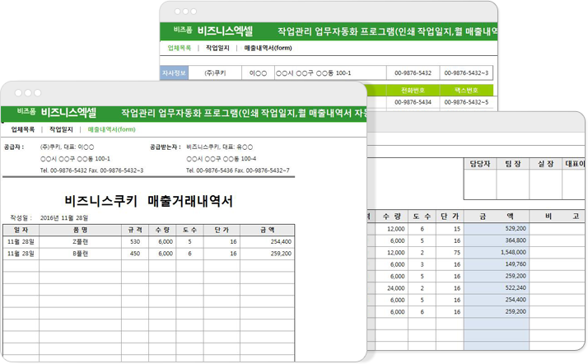Viewport: 588px width, 364px height.
Task: Click the 일자 column header
Action: click(21, 230)
